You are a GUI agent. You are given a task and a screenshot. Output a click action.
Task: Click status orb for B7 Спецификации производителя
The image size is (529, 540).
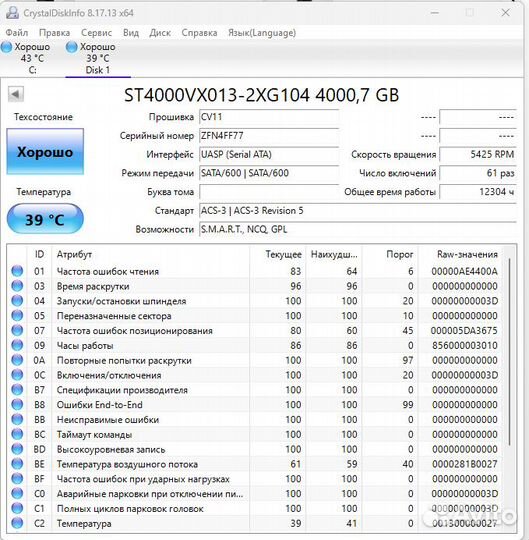[x=17, y=390]
